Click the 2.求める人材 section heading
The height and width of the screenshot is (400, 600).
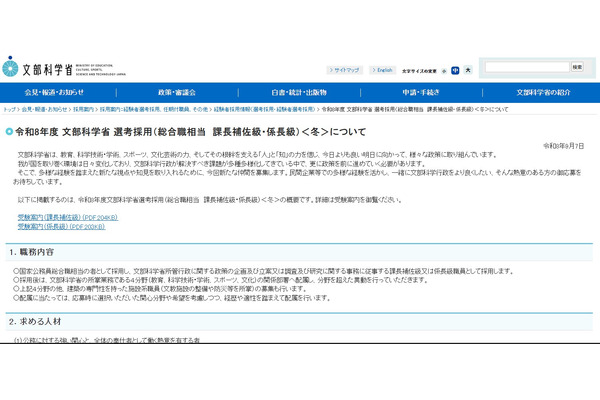tap(35, 322)
